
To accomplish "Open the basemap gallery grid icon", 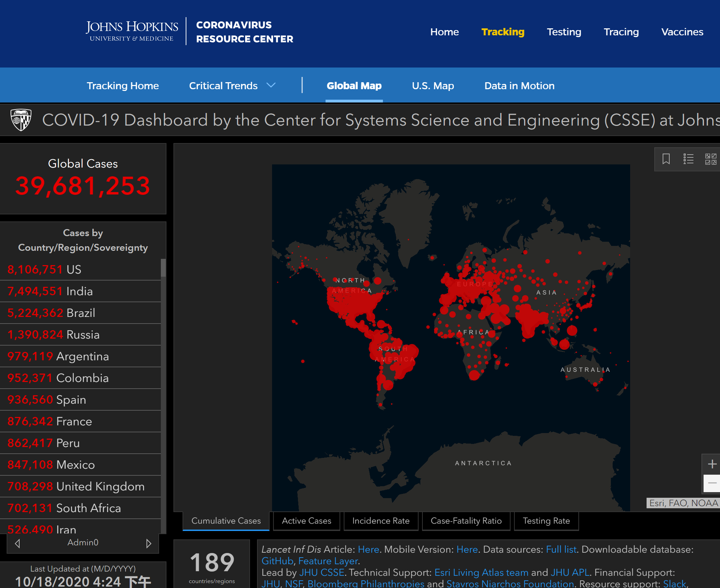I will pyautogui.click(x=711, y=159).
